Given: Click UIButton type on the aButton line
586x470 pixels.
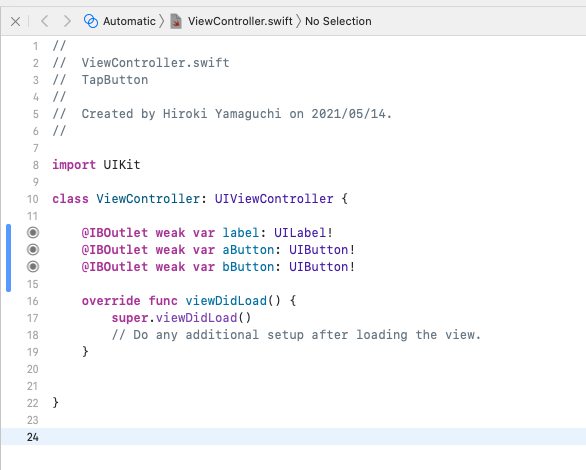Looking at the screenshot, I should 318,250.
